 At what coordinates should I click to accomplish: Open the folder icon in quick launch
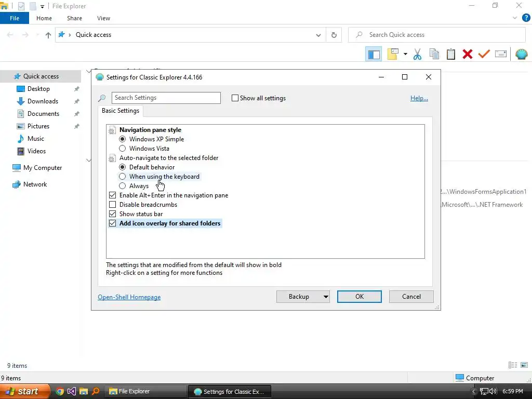coord(84,391)
